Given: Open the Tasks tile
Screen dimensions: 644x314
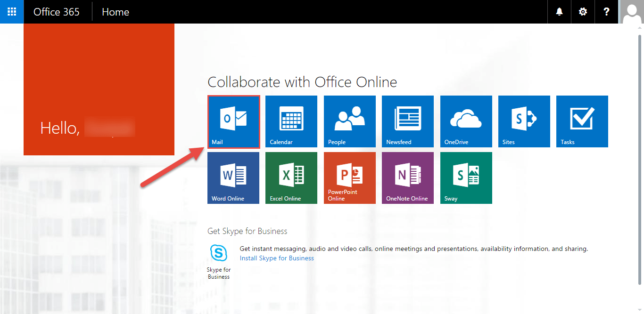Looking at the screenshot, I should pos(582,121).
